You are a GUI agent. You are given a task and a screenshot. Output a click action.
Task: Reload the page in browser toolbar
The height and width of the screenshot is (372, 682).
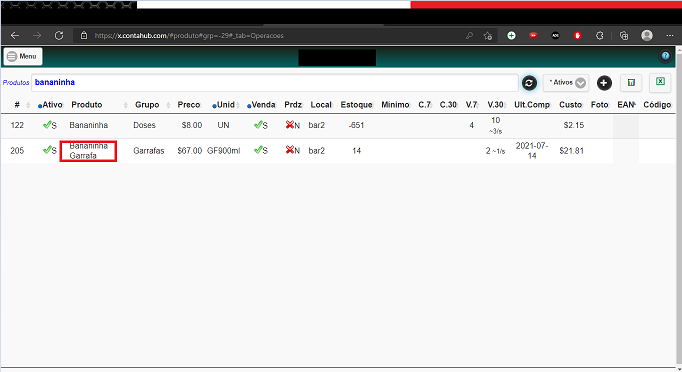point(59,36)
